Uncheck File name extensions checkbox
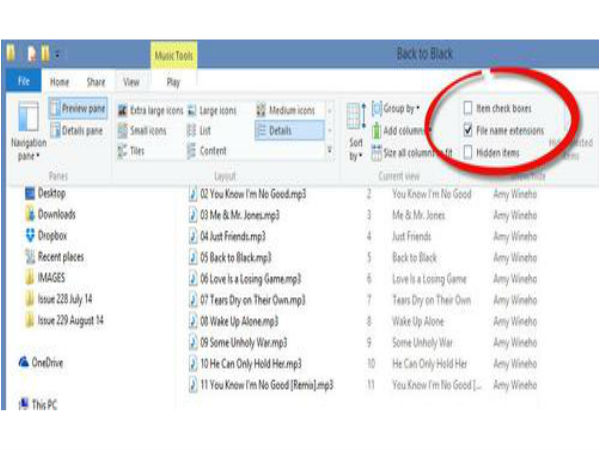This screenshot has height=450, width=600. pyautogui.click(x=468, y=130)
